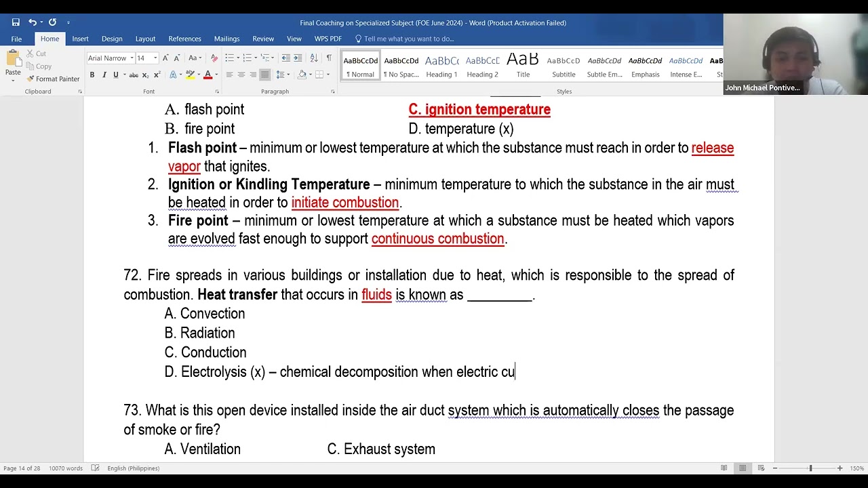Undo the last action
The image size is (868, 488).
(32, 22)
